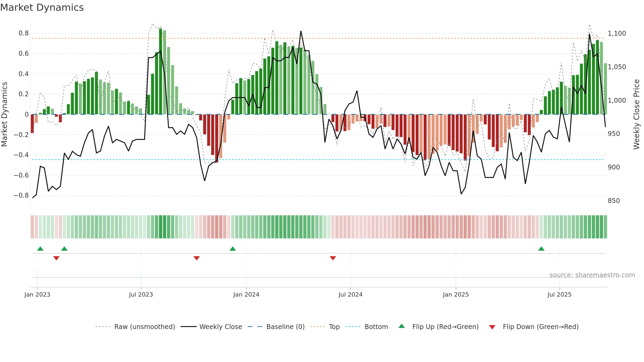Toggle the Weekly Close legend entry
644x362 pixels.
pos(211,327)
